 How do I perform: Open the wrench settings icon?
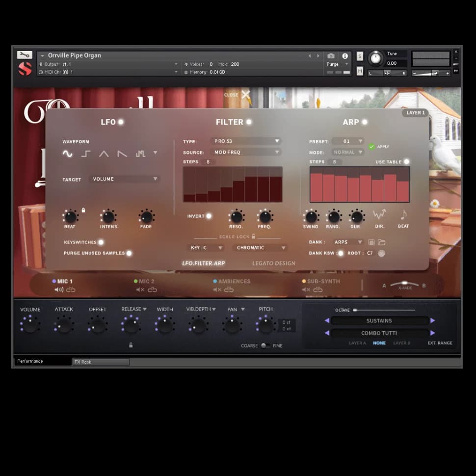[x=25, y=55]
